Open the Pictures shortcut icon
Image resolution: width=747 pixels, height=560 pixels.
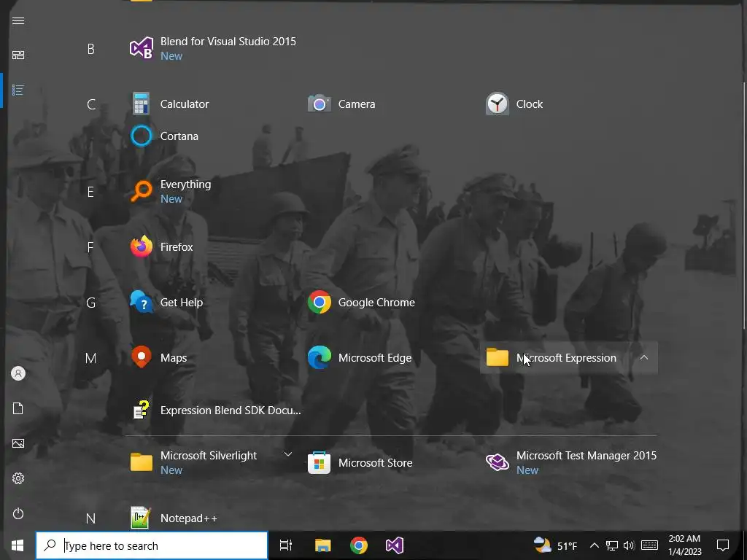coord(18,443)
